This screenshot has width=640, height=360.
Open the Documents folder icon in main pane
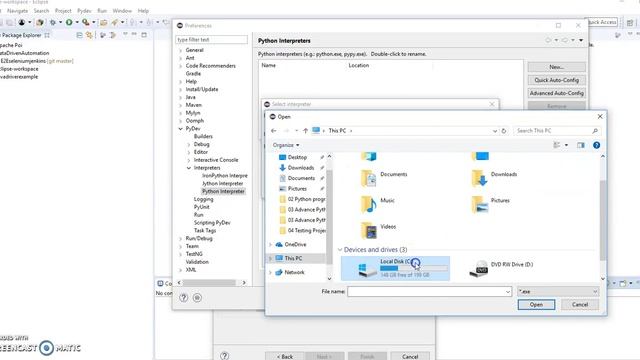point(369,178)
